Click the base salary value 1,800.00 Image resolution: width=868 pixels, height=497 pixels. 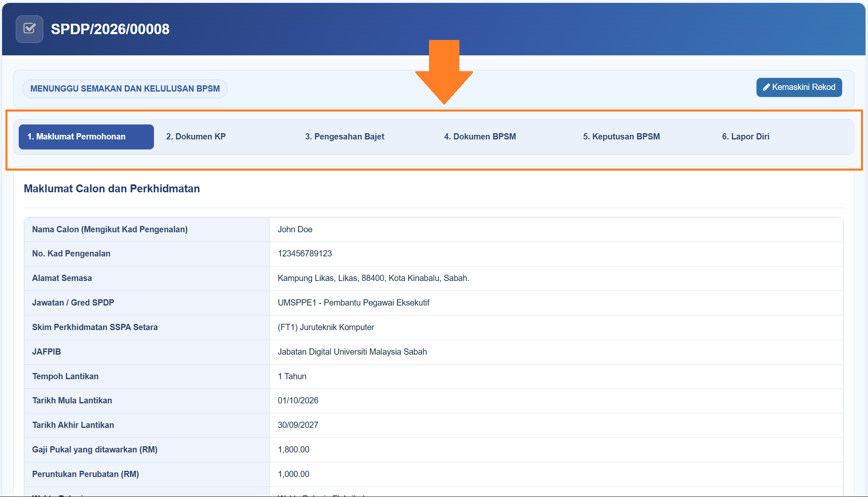point(293,450)
